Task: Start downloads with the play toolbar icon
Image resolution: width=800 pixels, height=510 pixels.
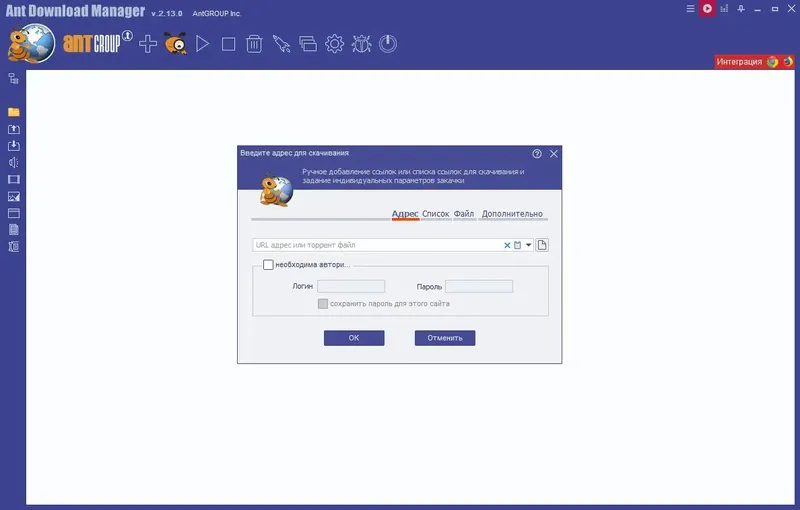Action: coord(202,44)
